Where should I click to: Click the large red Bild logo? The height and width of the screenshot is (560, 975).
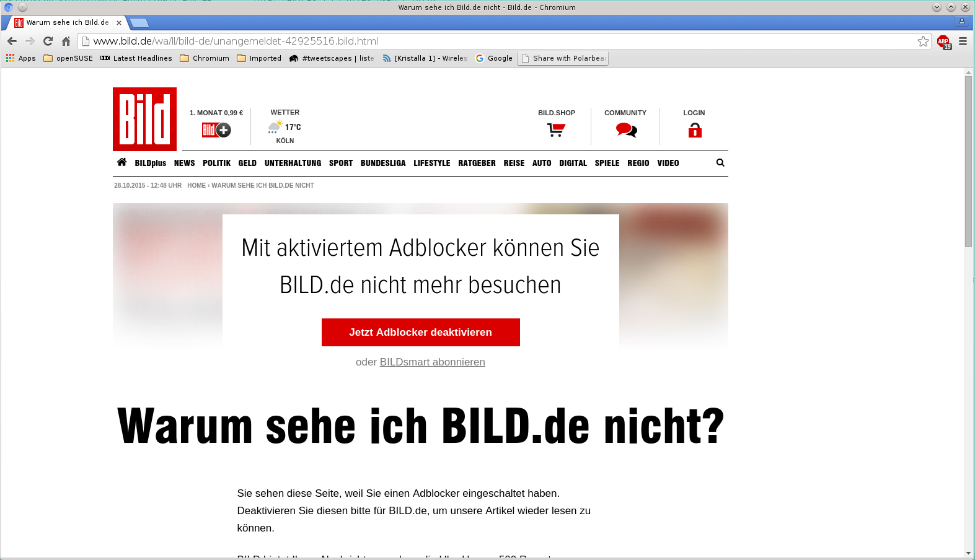tap(144, 119)
